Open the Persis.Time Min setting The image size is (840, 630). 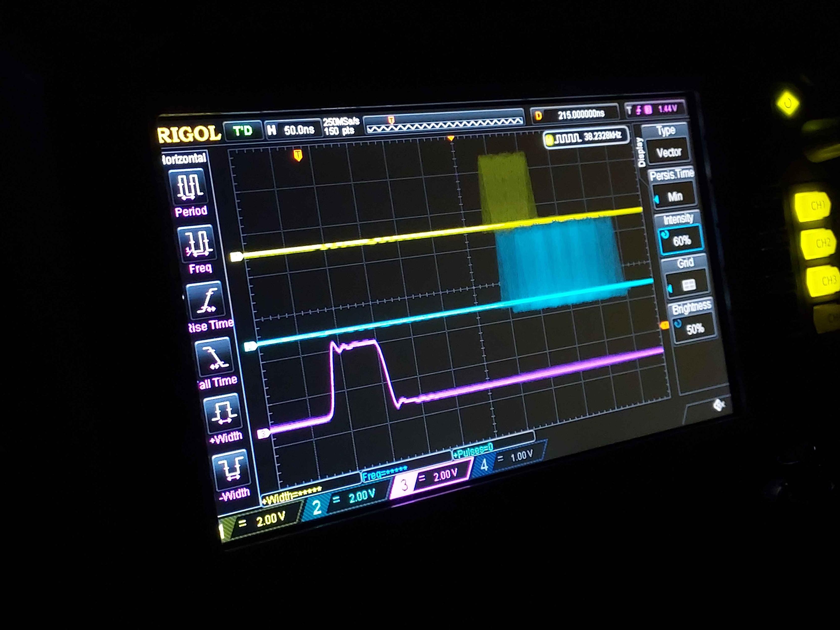point(675,197)
